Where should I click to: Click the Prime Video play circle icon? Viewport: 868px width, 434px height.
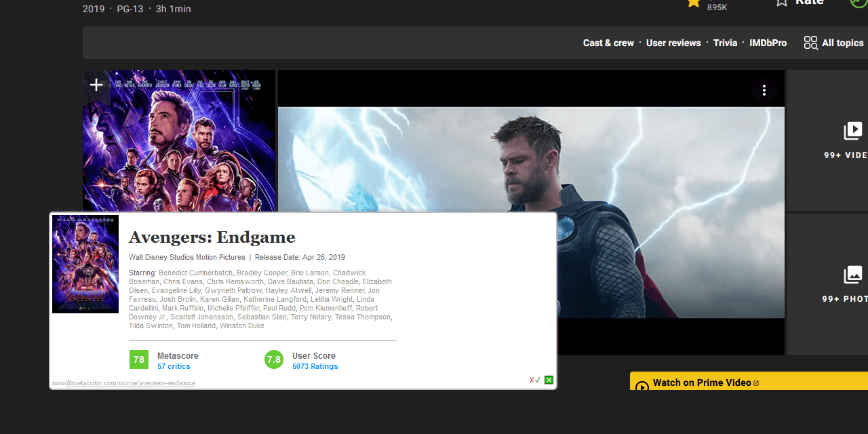pos(642,387)
